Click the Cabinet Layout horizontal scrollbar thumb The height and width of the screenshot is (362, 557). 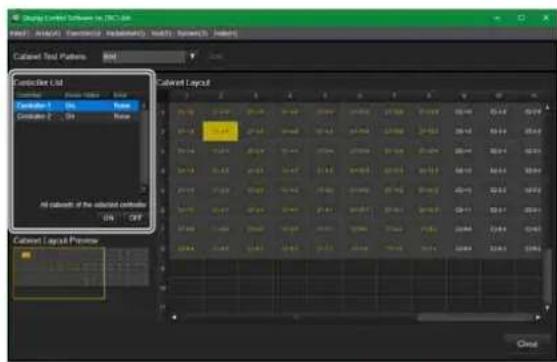tap(475, 317)
